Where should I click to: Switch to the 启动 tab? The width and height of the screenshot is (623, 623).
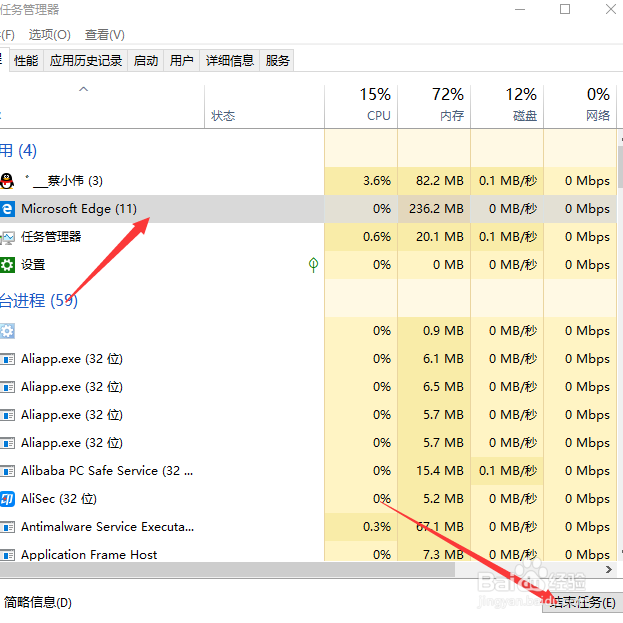(x=146, y=60)
